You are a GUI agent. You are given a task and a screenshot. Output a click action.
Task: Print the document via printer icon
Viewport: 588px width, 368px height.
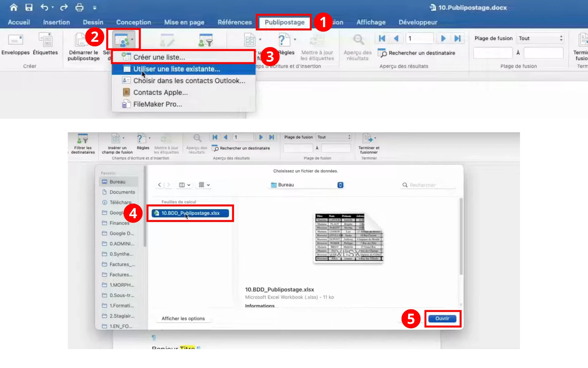pyautogui.click(x=79, y=7)
